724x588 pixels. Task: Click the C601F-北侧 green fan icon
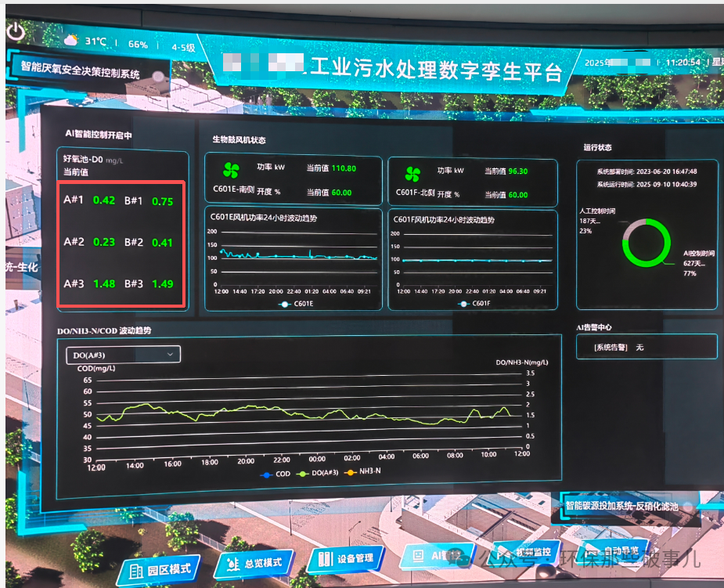tap(412, 174)
